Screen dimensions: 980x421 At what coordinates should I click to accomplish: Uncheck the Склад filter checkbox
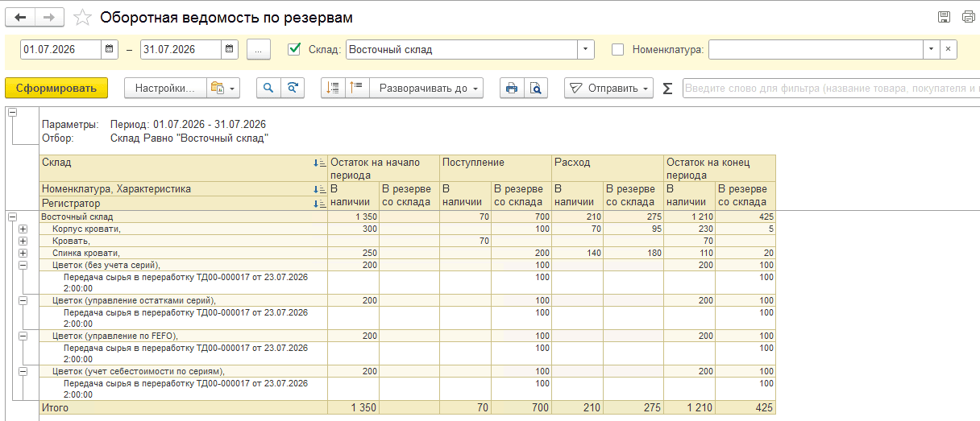click(x=294, y=49)
